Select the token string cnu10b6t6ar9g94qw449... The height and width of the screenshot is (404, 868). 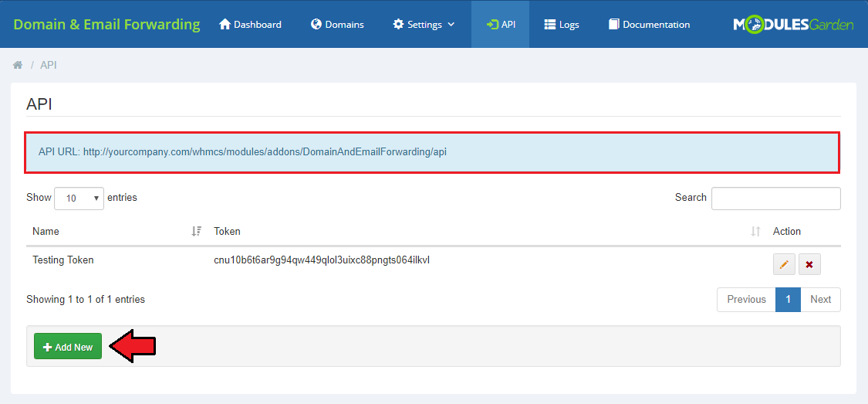[x=322, y=260]
